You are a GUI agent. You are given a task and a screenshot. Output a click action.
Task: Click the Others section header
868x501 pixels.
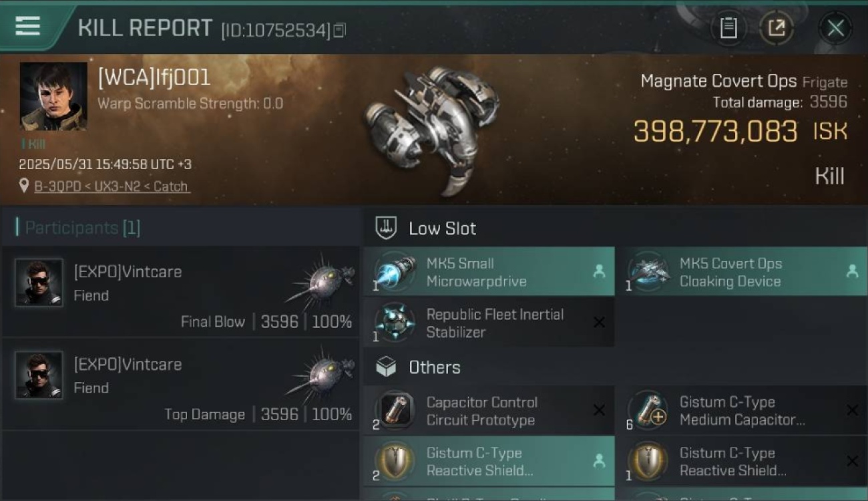point(434,367)
